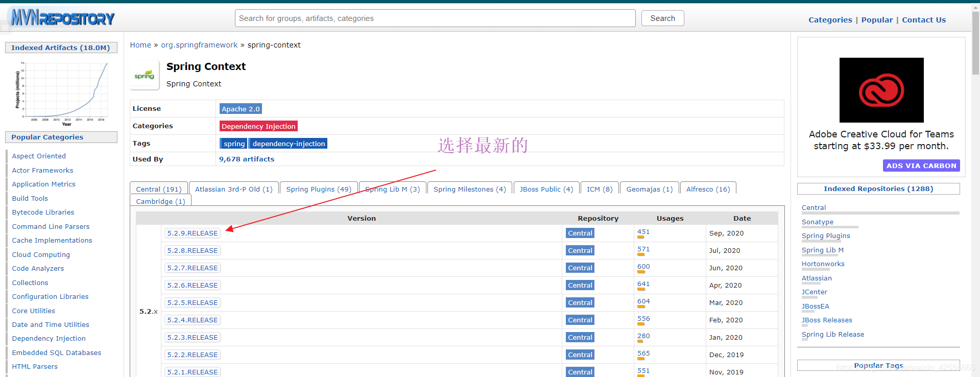Open the 280 usages link
This screenshot has width=980, height=377.
[x=643, y=336]
